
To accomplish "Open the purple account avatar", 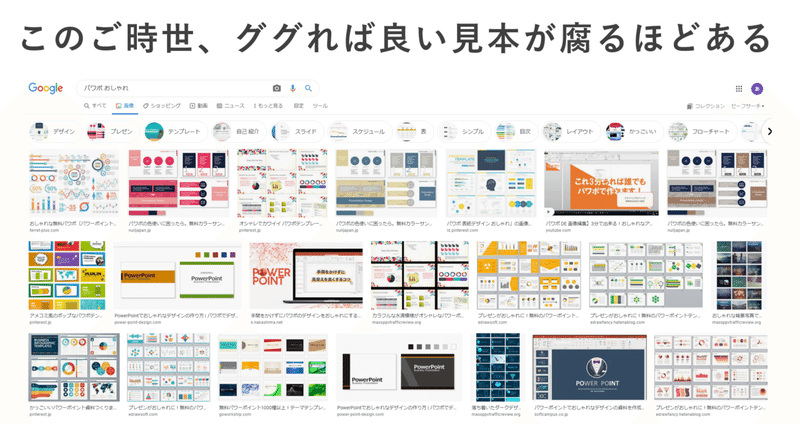I will [x=757, y=89].
